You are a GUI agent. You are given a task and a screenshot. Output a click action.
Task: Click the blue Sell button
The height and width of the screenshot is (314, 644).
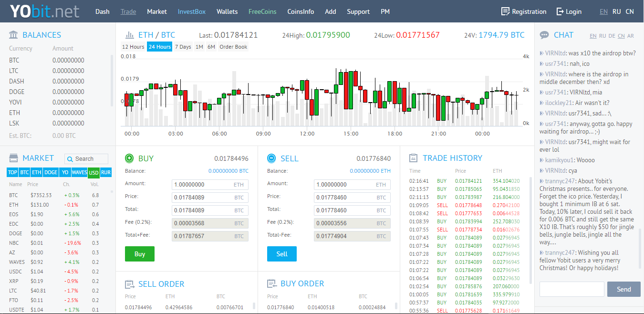click(282, 254)
